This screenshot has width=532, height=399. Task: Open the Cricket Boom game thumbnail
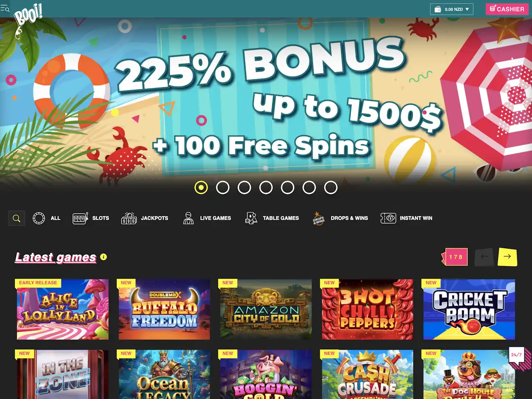click(x=469, y=309)
